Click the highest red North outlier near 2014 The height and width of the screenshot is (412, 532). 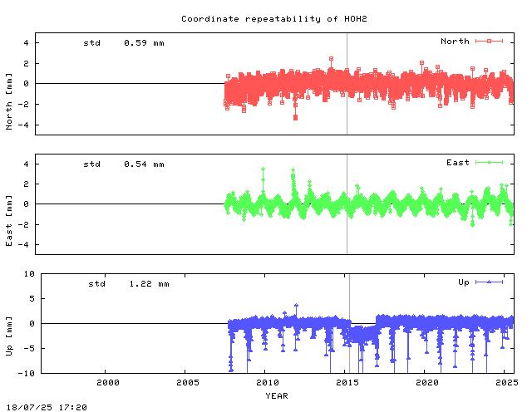[x=331, y=59]
